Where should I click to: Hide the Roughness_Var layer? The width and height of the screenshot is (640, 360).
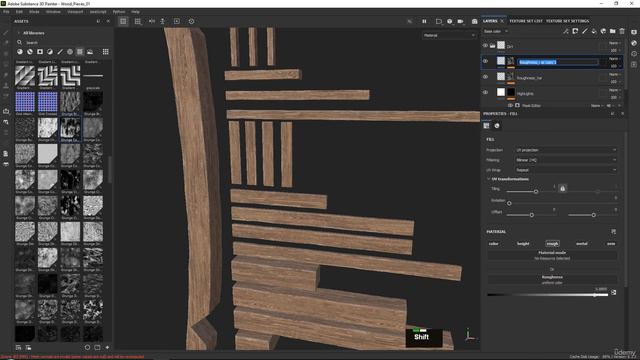tap(485, 77)
